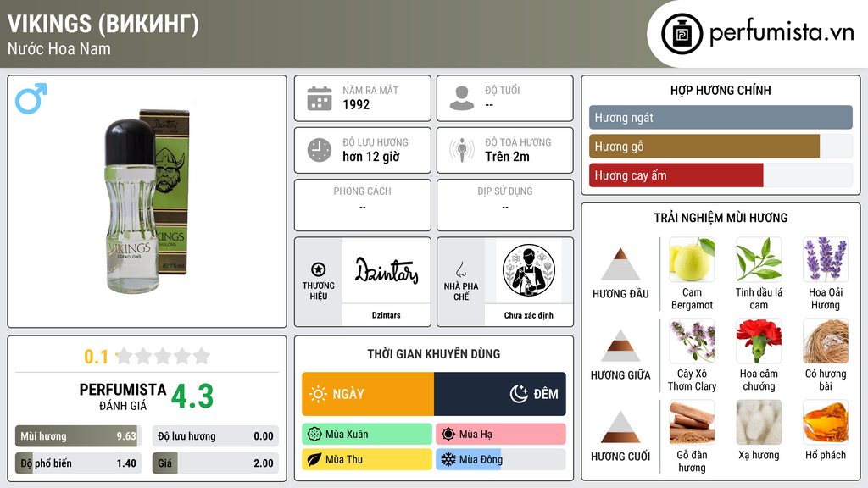This screenshot has width=868, height=488.
Task: Click the Hương gỗ accord bar
Action: [721, 146]
